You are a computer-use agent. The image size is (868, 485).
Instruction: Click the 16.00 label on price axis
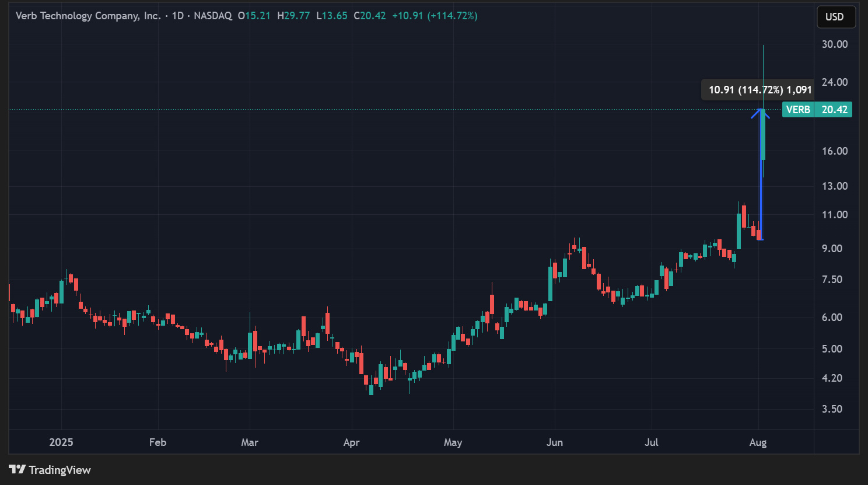[x=834, y=151]
